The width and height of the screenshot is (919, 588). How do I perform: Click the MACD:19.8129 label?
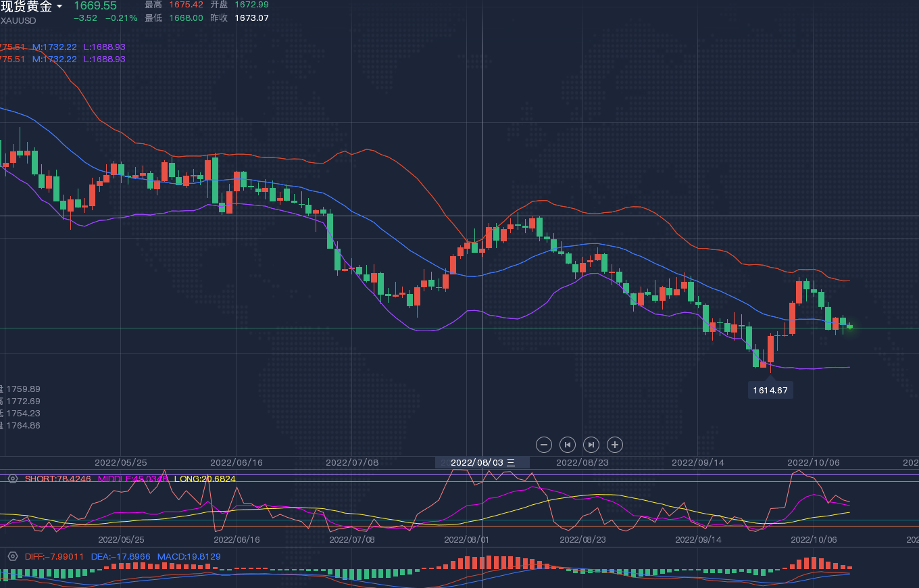tap(189, 557)
